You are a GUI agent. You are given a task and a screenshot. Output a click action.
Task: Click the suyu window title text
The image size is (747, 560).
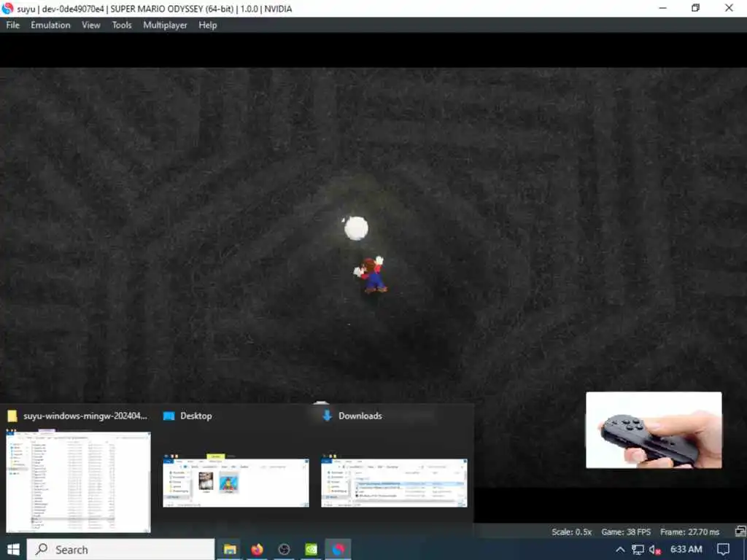(155, 9)
